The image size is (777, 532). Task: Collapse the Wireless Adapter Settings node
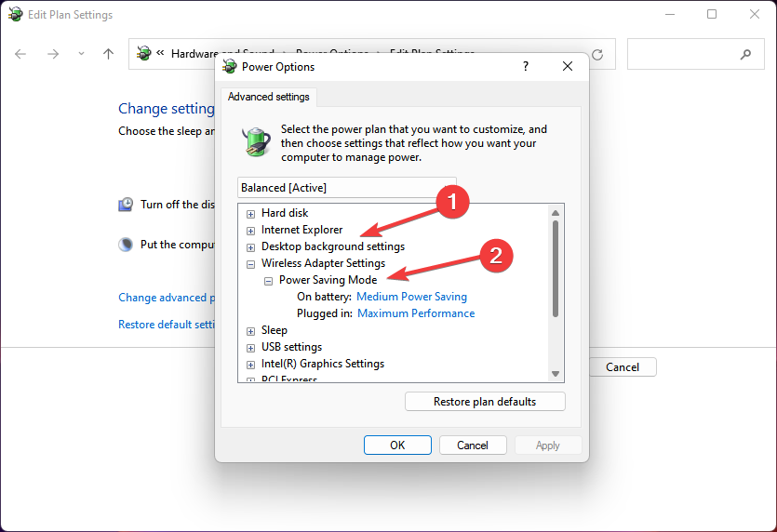tap(250, 264)
